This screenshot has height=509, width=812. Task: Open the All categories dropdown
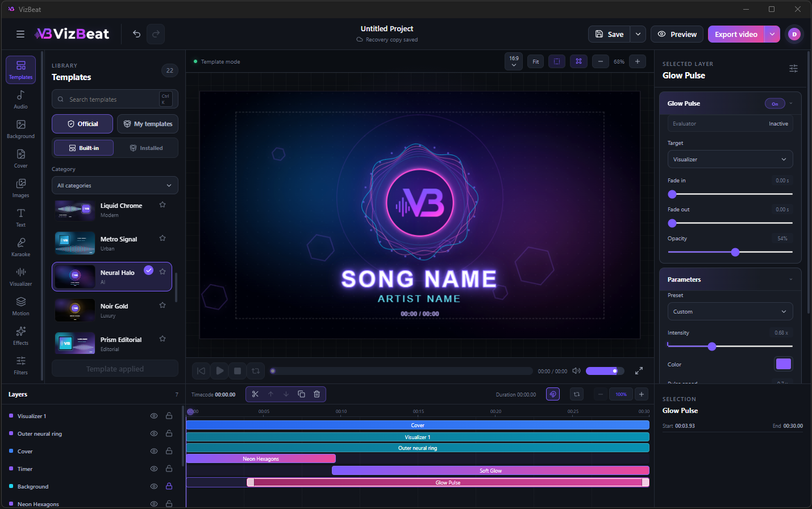pyautogui.click(x=115, y=185)
